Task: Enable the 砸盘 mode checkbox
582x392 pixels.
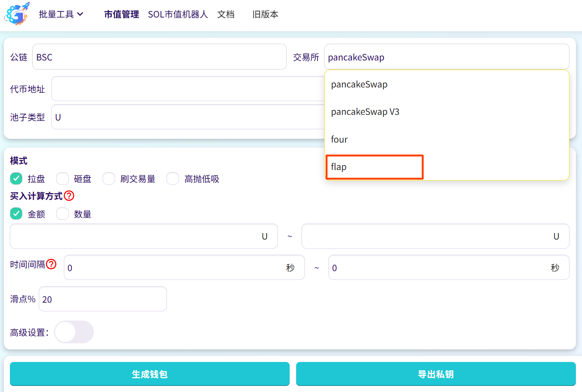Action: (63, 179)
